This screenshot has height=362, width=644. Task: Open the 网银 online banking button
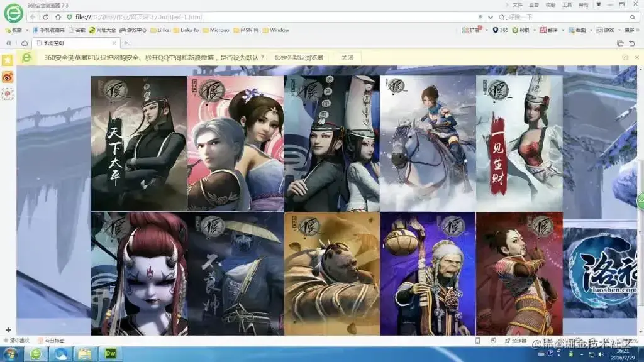[520, 30]
